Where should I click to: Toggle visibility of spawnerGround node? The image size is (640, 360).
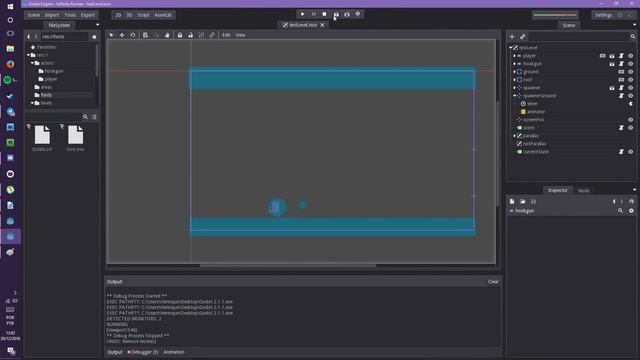[x=631, y=96]
